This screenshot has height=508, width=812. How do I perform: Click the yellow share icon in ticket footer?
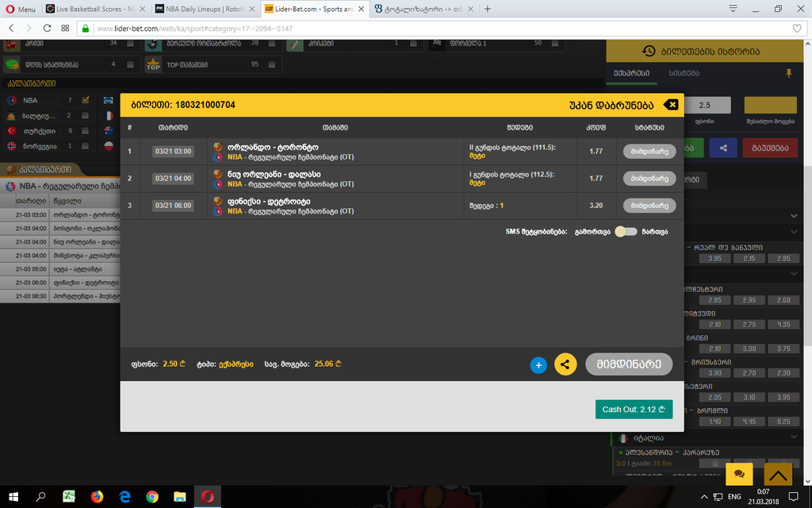[x=565, y=364]
